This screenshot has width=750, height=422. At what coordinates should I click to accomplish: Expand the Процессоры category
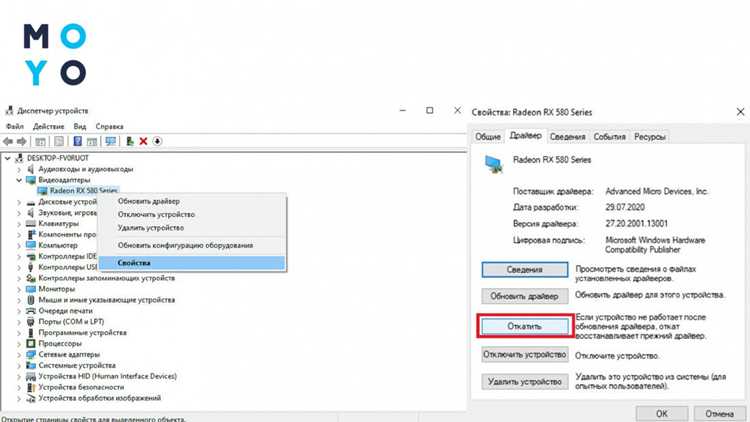(x=19, y=344)
